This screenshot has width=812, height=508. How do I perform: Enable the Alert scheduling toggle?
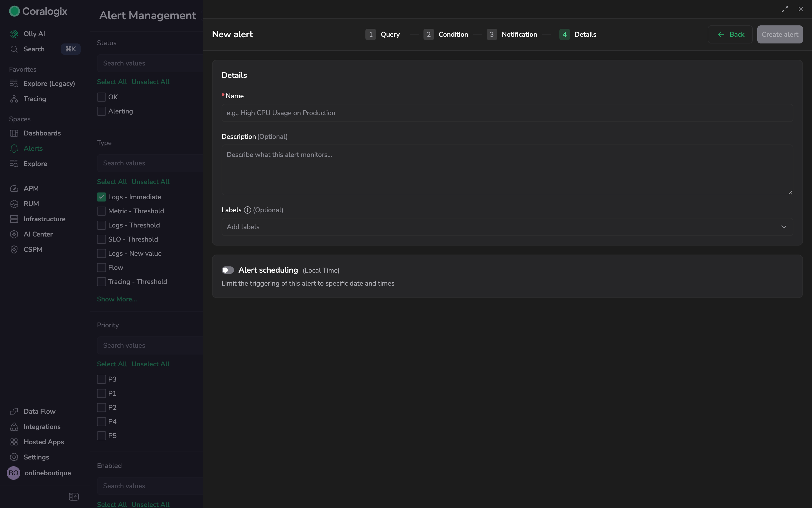pos(228,270)
